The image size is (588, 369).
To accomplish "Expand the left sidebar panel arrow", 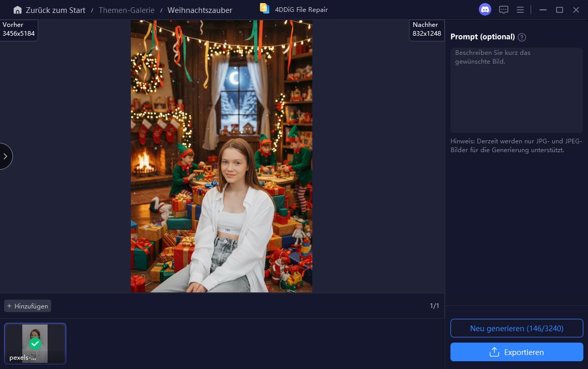I will pos(5,156).
